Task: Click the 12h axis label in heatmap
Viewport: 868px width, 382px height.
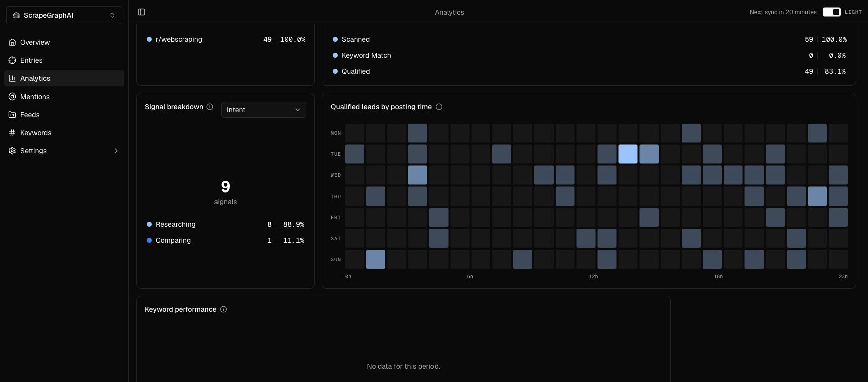Action: tap(593, 277)
